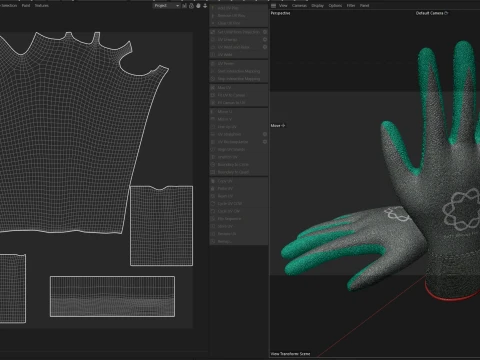Screen dimensions: 480x360
Task: Open the Selection menu in UV editor
Action: (9, 6)
